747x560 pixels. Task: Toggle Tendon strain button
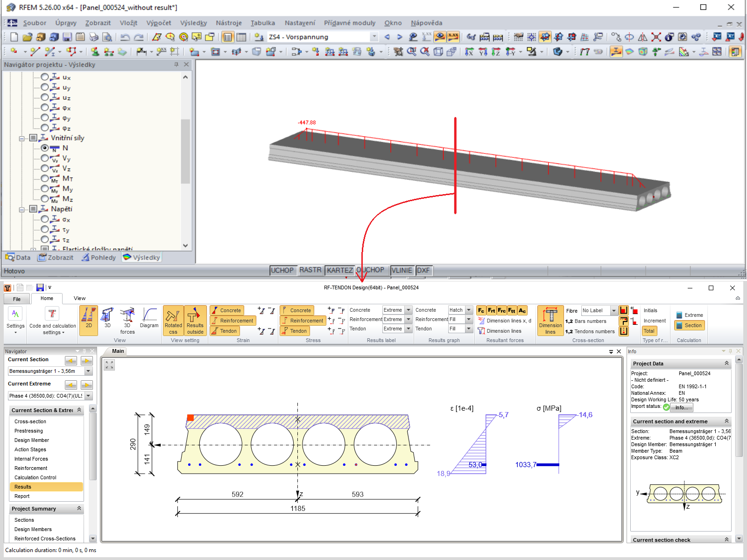click(225, 331)
